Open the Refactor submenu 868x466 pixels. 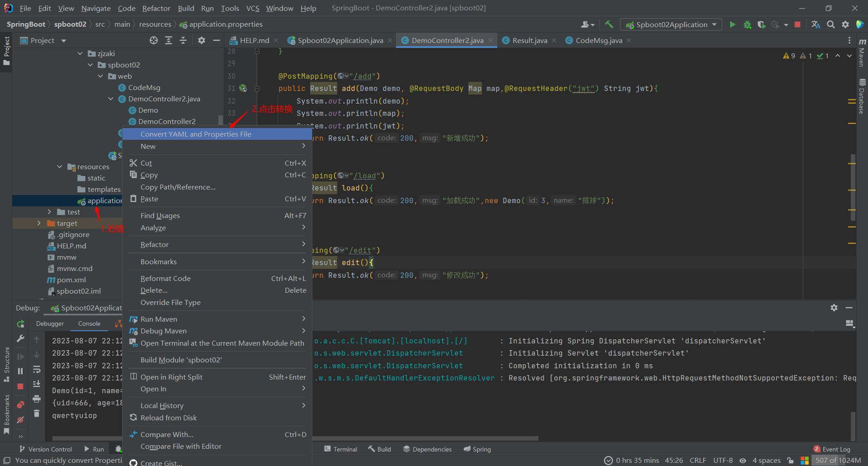tap(217, 244)
